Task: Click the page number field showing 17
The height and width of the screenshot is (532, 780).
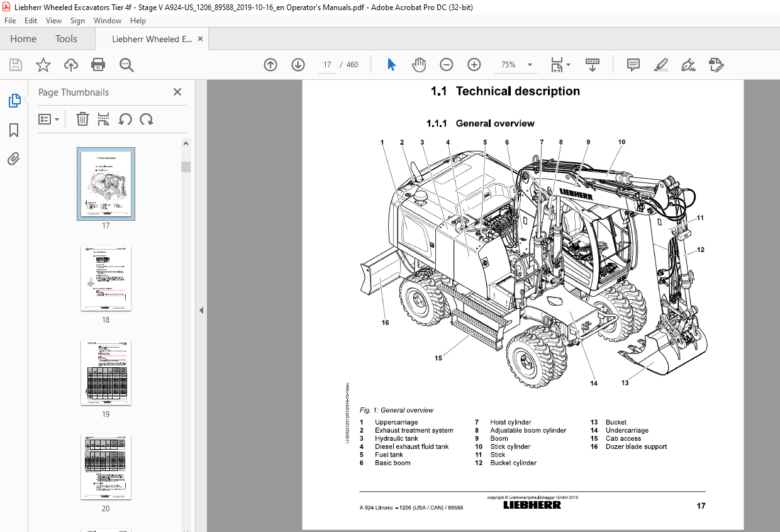Action: pyautogui.click(x=326, y=65)
